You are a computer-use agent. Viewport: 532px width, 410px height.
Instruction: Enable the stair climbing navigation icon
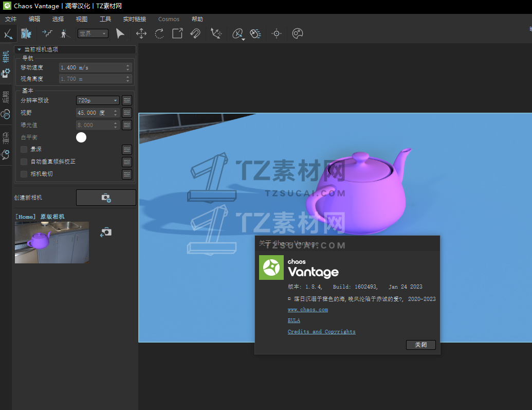47,33
